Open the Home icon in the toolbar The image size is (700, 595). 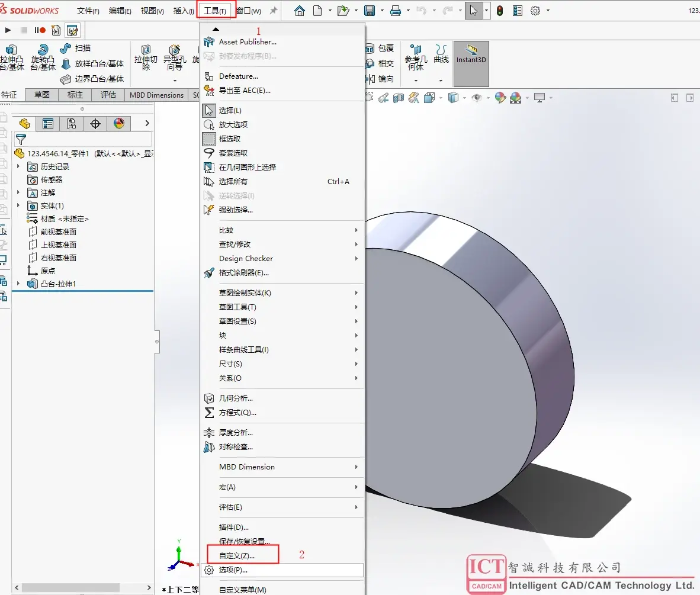point(300,11)
